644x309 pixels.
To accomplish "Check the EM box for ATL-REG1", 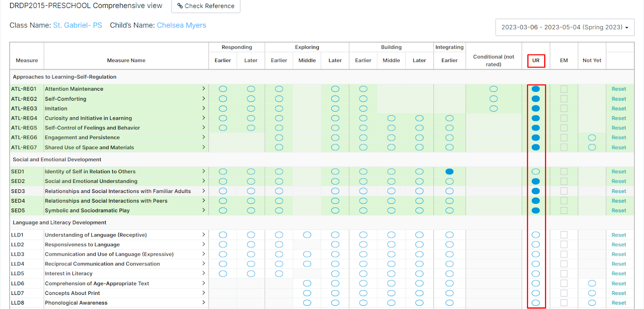I will coord(564,89).
